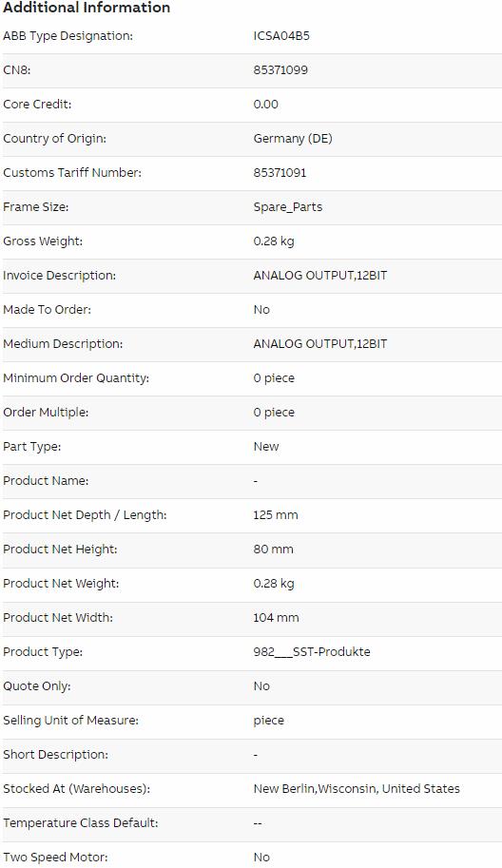Click the Minimum Order Quantity value

[274, 378]
